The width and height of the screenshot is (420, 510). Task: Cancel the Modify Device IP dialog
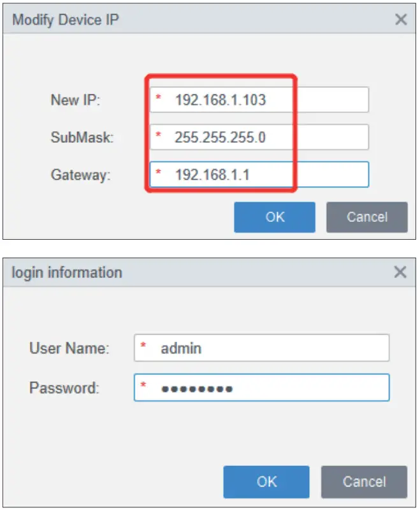(366, 217)
